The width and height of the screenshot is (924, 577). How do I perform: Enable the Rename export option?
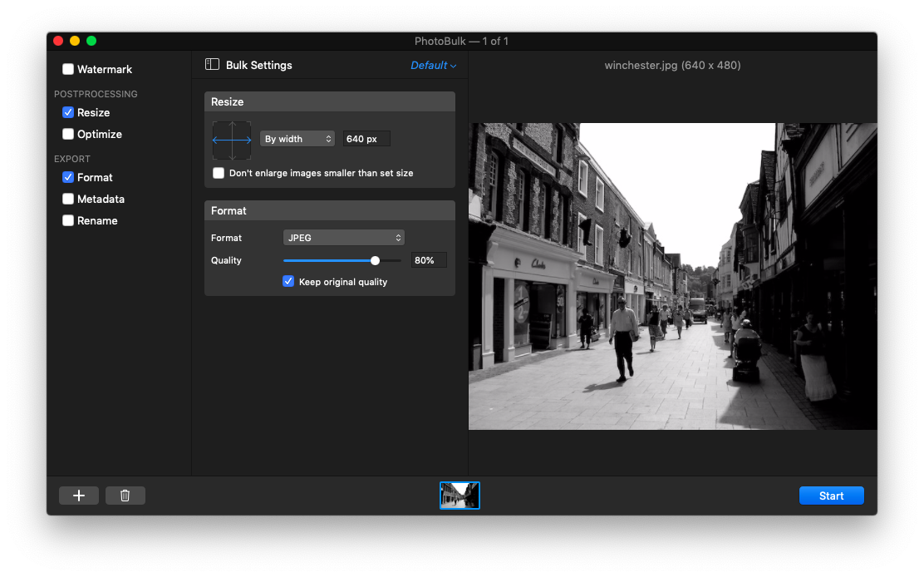click(68, 220)
